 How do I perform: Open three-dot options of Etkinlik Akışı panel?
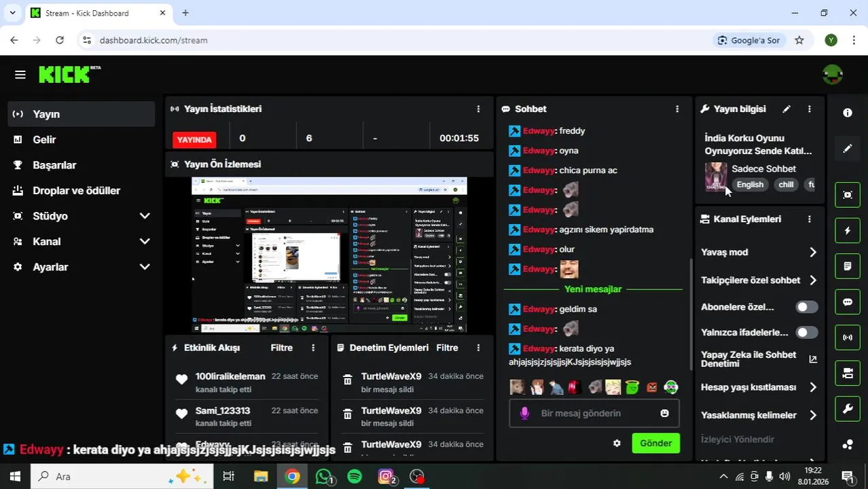tap(313, 348)
